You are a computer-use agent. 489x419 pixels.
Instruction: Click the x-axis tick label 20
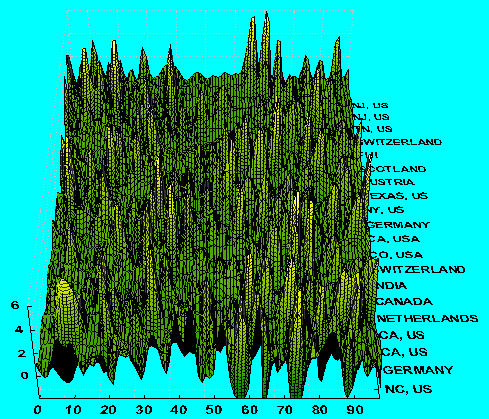109,409
